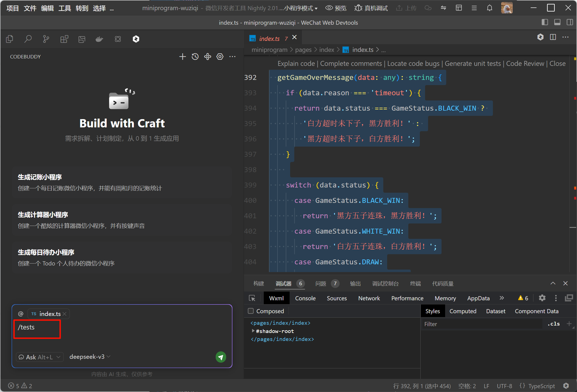Click the Generate unit tests link

pyautogui.click(x=473, y=64)
